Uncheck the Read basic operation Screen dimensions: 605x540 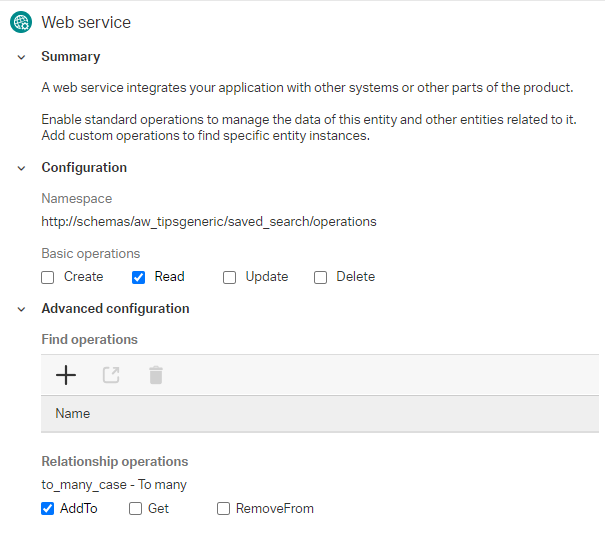point(139,277)
